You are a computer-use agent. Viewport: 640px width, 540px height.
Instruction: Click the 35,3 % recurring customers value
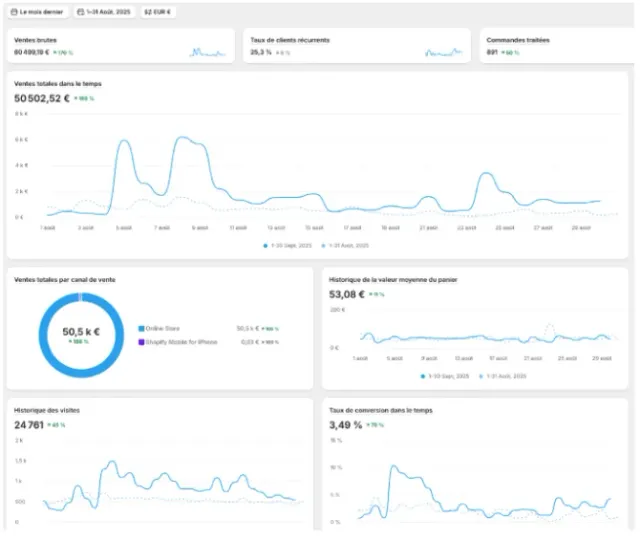pyautogui.click(x=261, y=52)
